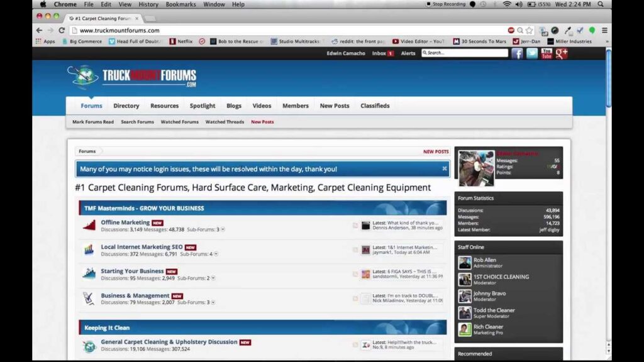Click the Starting Your Business forum icon
Viewport: 644px width, 362px height.
[x=89, y=274]
